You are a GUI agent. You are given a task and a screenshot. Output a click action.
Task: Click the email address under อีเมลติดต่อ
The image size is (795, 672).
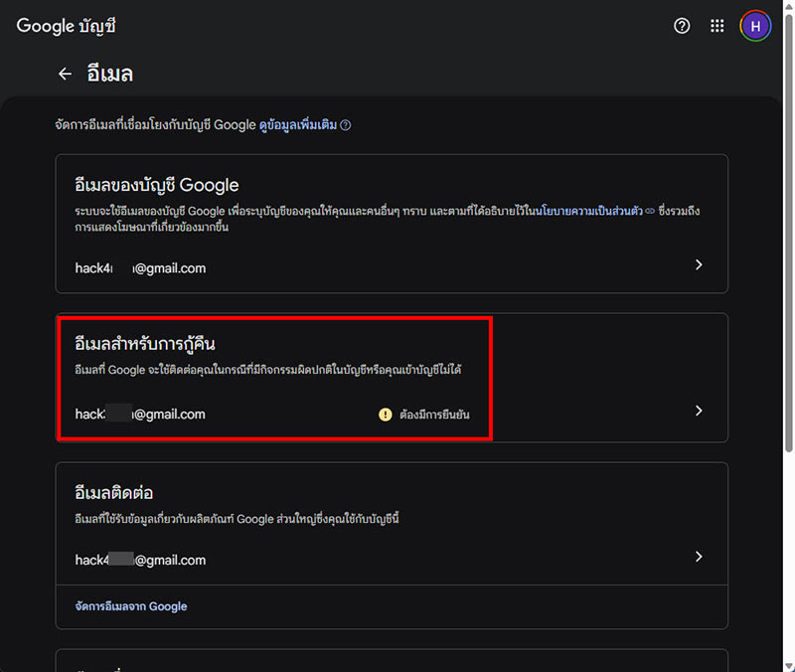(x=140, y=560)
